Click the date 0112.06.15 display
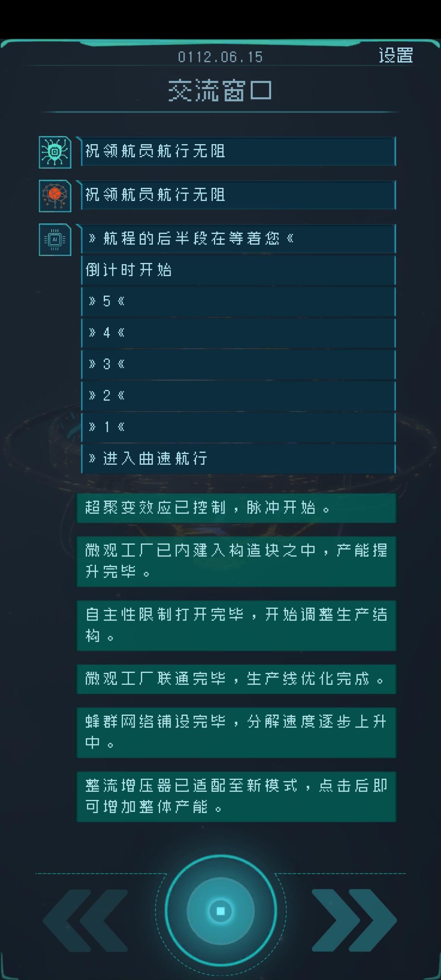 coord(220,57)
